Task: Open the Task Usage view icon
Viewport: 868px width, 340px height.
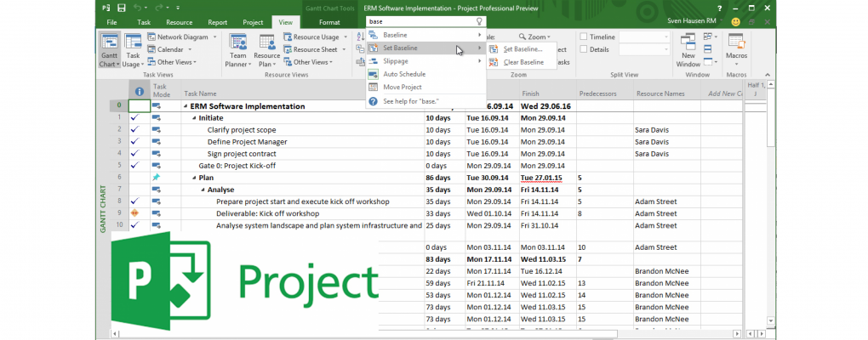Action: coord(133,42)
